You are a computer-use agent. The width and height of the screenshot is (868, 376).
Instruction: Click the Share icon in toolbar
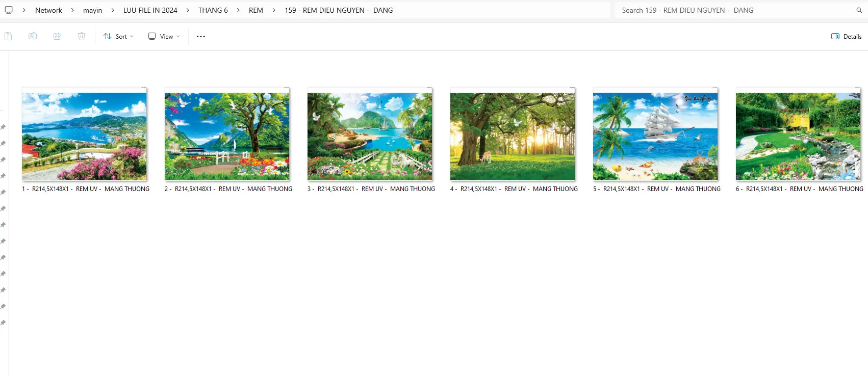pos(57,36)
